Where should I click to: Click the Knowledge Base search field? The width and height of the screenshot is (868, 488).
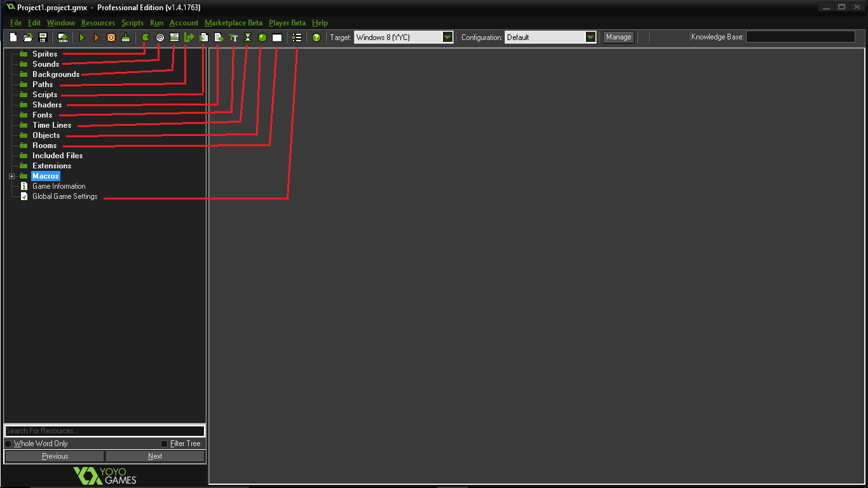tap(800, 37)
